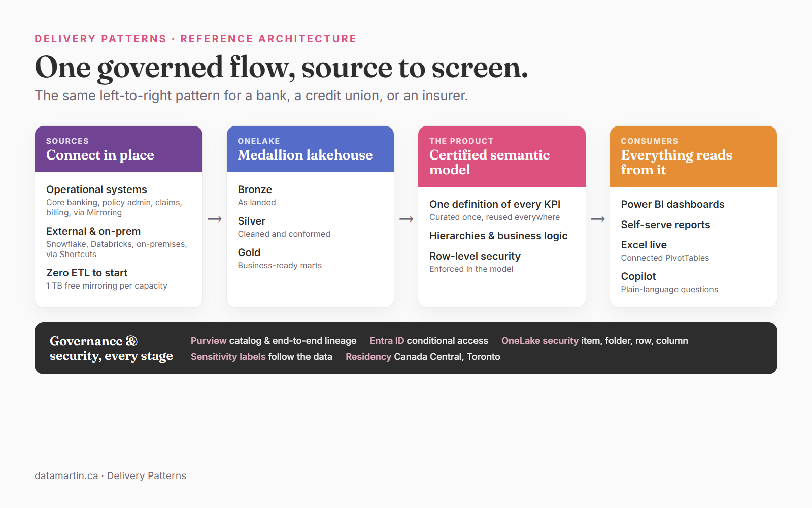Select 'Connected PivotTables' text
812x508 pixels.
pos(665,258)
